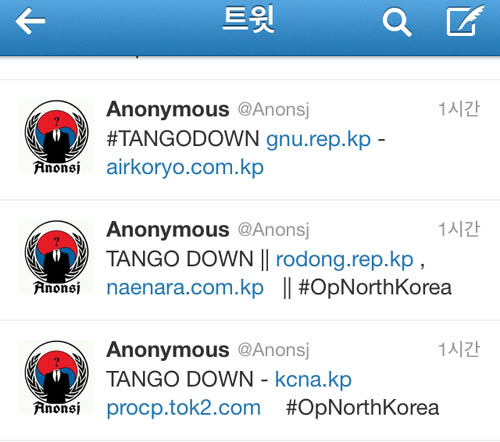
Task: Tap the Anonsj avatar on the rodong.rep.kp tweet
Action: pos(57,257)
